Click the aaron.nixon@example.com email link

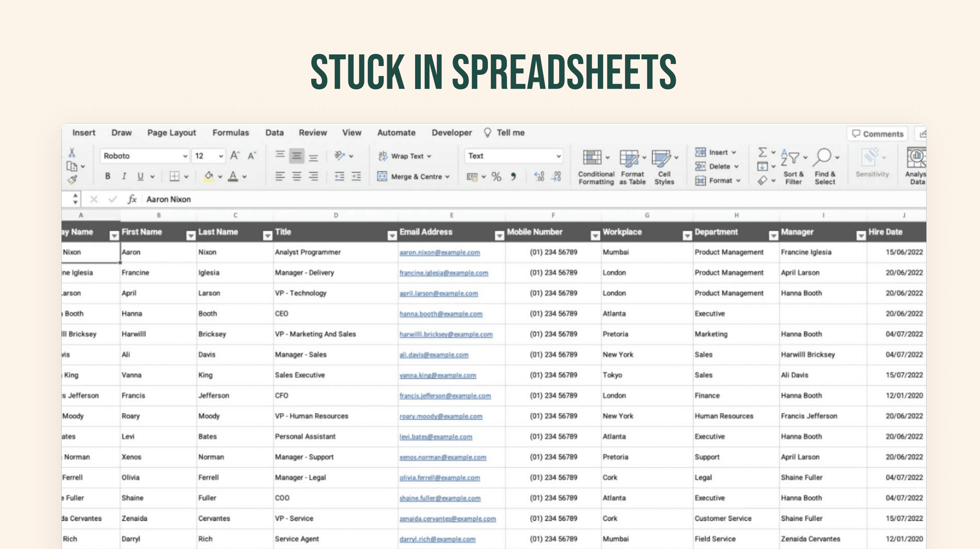pyautogui.click(x=439, y=252)
